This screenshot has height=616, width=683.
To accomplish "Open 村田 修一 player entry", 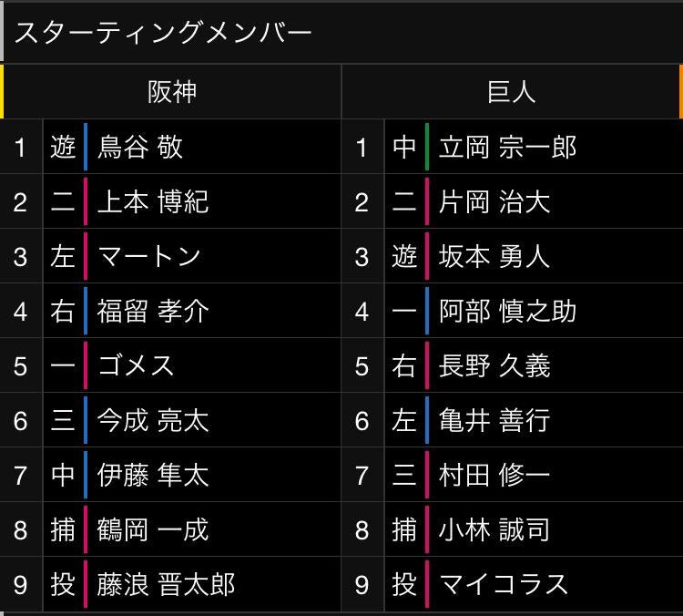I will (x=494, y=475).
